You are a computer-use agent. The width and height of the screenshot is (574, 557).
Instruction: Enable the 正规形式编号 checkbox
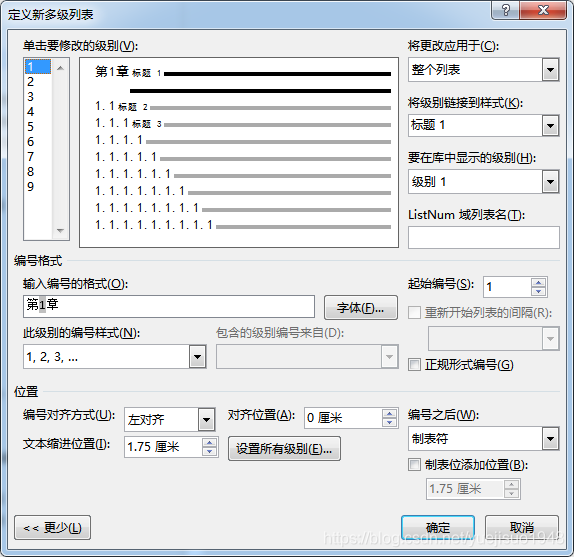(414, 365)
